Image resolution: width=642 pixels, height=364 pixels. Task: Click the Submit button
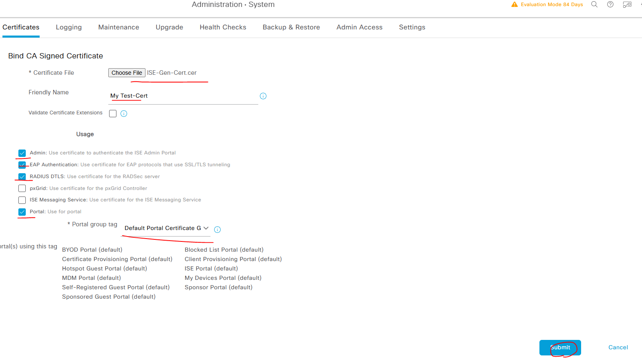(x=560, y=348)
